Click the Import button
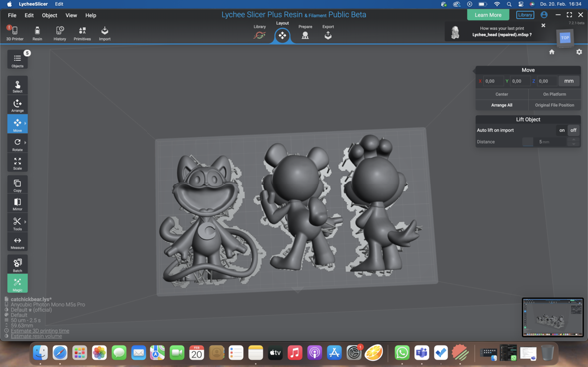Viewport: 588px width, 367px height. 105,33
